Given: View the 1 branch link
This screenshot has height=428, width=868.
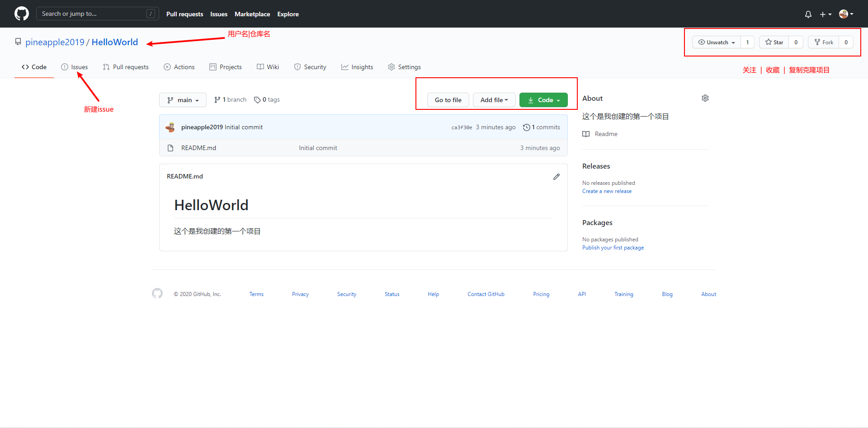Looking at the screenshot, I should tap(230, 99).
